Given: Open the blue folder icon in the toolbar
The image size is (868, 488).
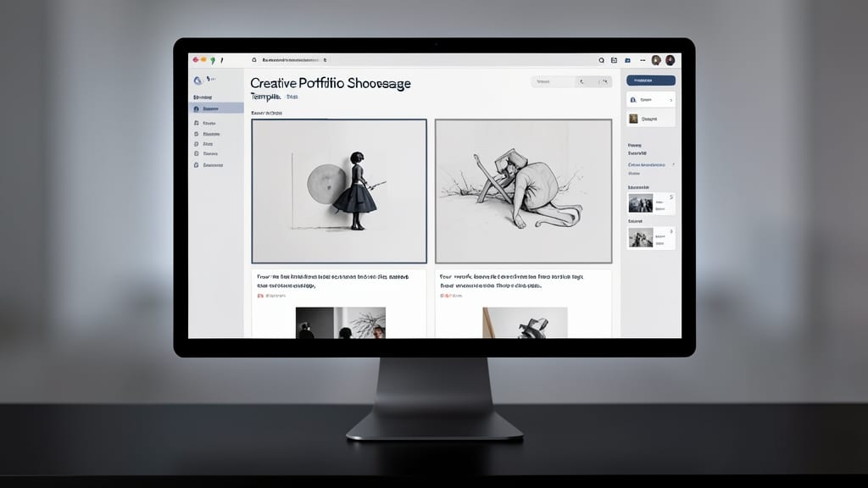Looking at the screenshot, I should [628, 60].
